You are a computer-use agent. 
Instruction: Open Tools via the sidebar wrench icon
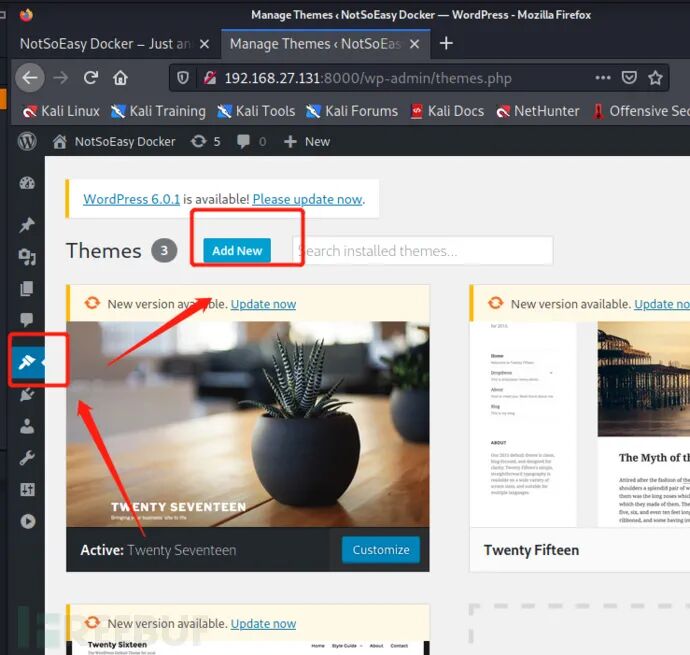[x=27, y=458]
